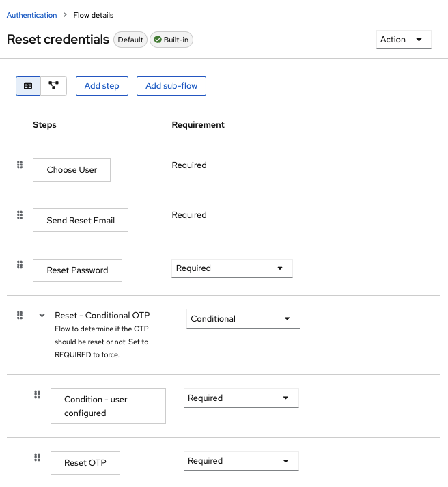Viewport: 448px width, 487px height.
Task: Click the Add step button
Action: point(102,86)
